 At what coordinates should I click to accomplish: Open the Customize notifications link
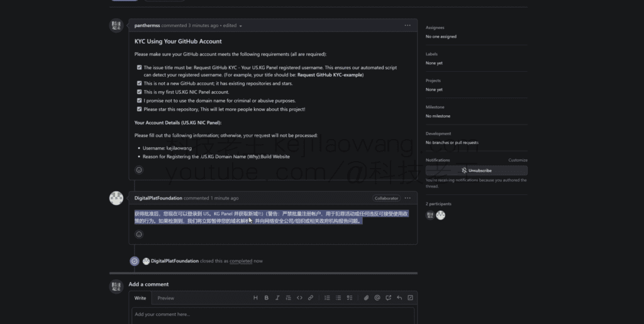pos(518,160)
